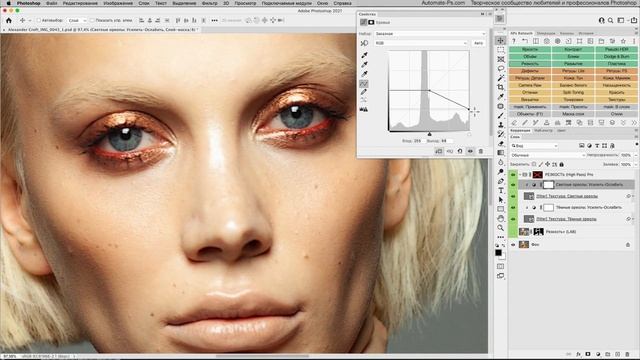Open the Изображение menu
Viewport: 640px width, 360px height.
[118, 3]
